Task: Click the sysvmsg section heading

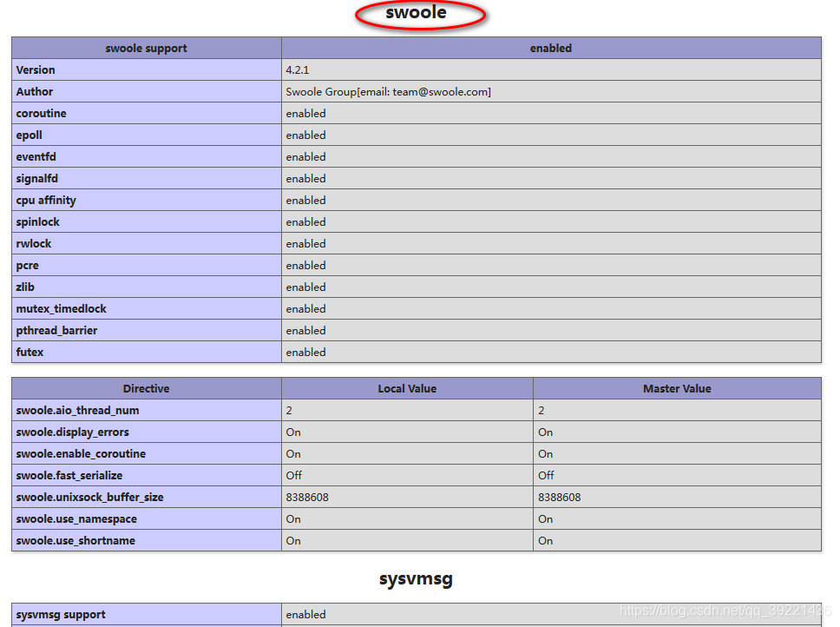Action: coord(414,577)
